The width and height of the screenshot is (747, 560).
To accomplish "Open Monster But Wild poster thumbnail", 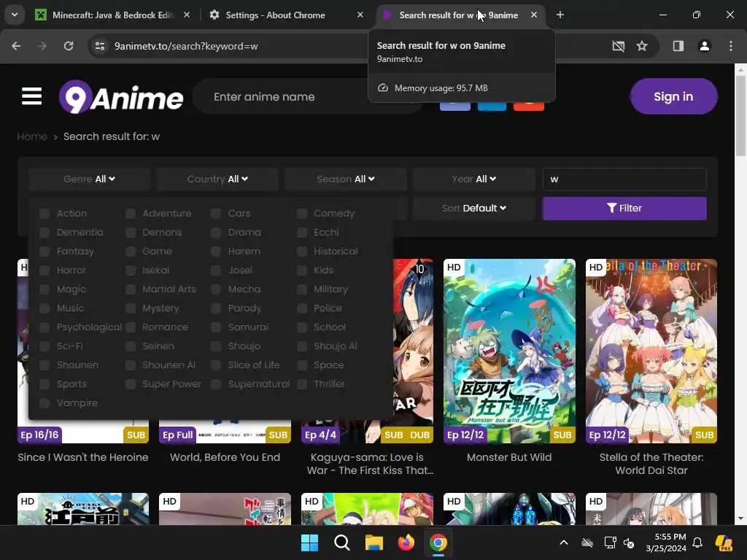I will (509, 351).
